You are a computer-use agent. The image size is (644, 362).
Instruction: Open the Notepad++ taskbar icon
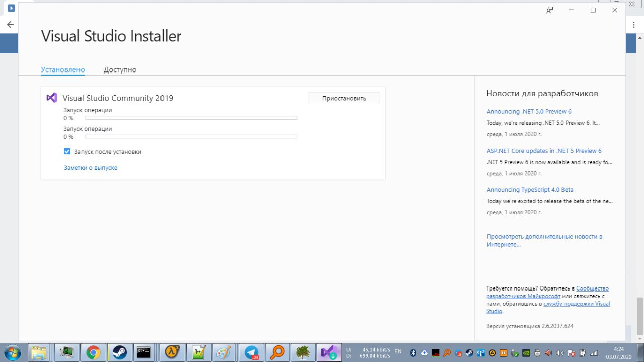coord(198,352)
